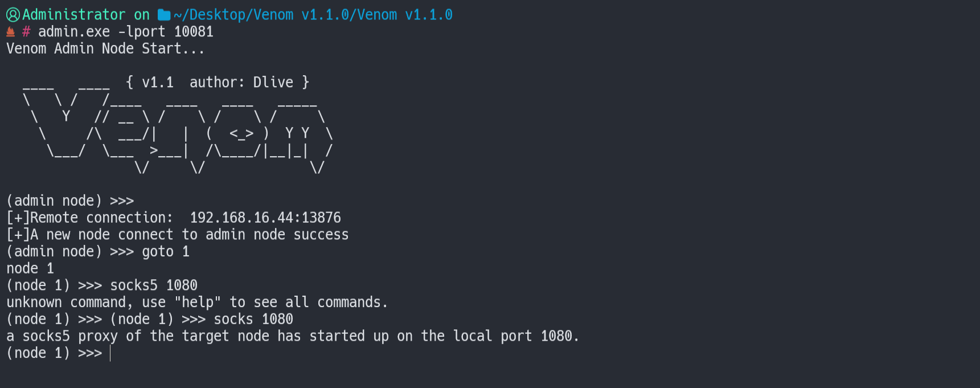This screenshot has width=980, height=388.
Task: Place cursor at final node 1 prompt
Action: click(x=110, y=353)
